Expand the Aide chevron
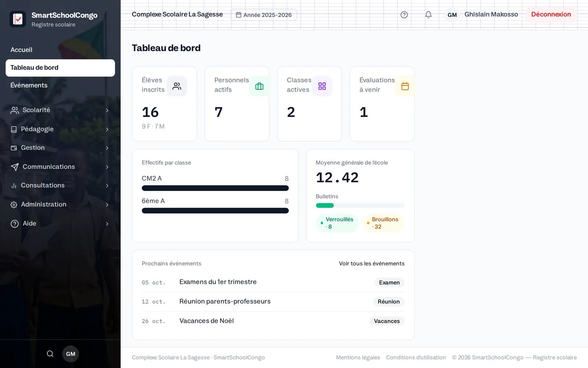Image resolution: width=588 pixels, height=368 pixels. [x=107, y=224]
